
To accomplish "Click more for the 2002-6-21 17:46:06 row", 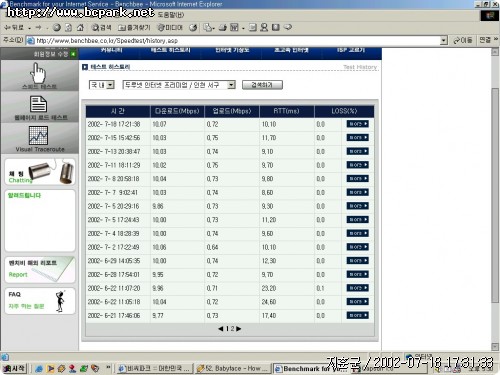I will coord(357,315).
